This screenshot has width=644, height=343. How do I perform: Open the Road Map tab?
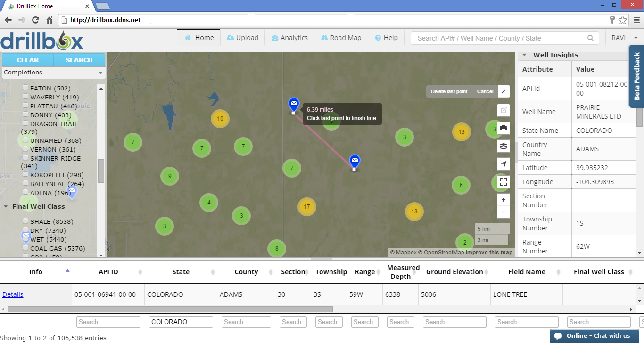pyautogui.click(x=341, y=38)
